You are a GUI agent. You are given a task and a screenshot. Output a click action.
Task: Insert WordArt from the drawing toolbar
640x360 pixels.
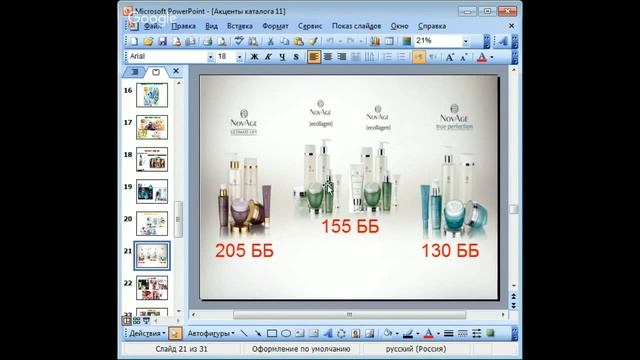[x=328, y=333]
